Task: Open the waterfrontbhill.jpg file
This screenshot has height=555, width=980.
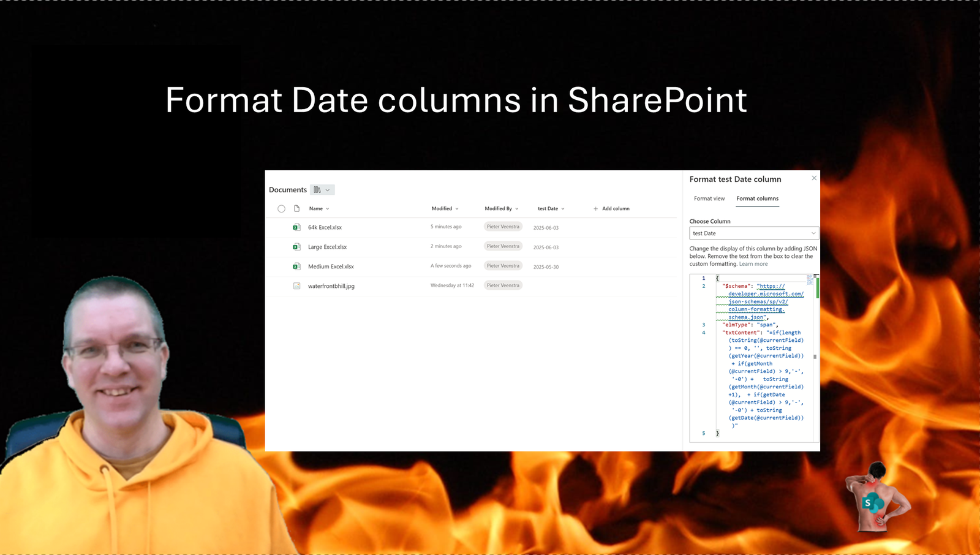Action: [331, 286]
